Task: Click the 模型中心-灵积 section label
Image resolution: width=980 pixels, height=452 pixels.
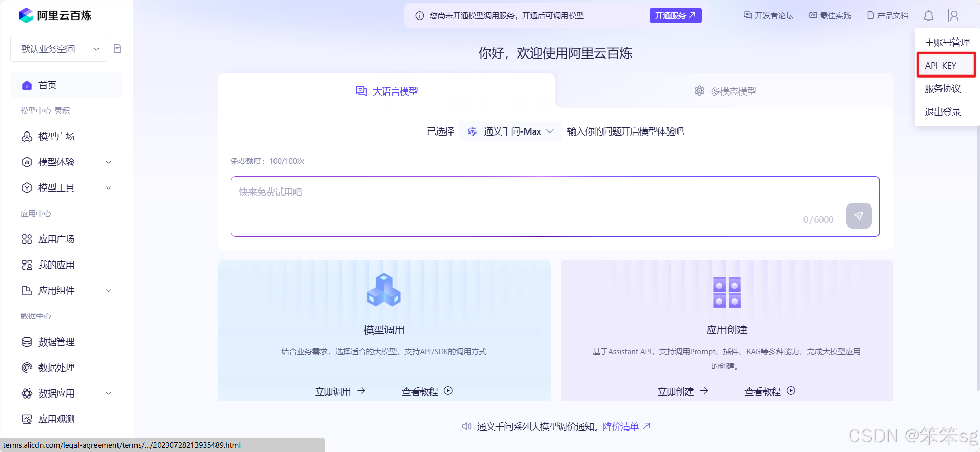Action: tap(45, 111)
